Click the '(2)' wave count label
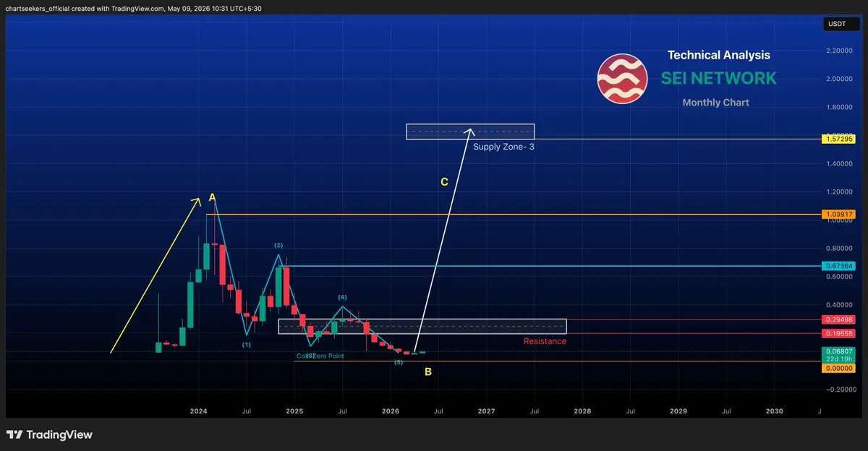 (278, 246)
